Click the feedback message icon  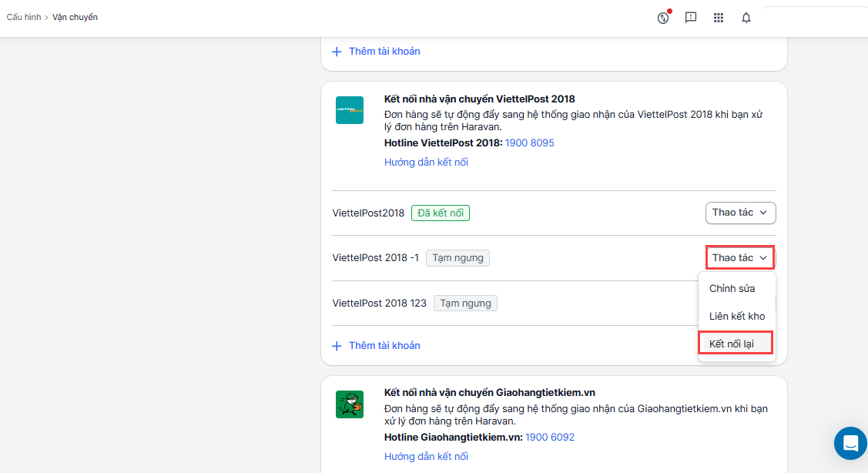691,18
